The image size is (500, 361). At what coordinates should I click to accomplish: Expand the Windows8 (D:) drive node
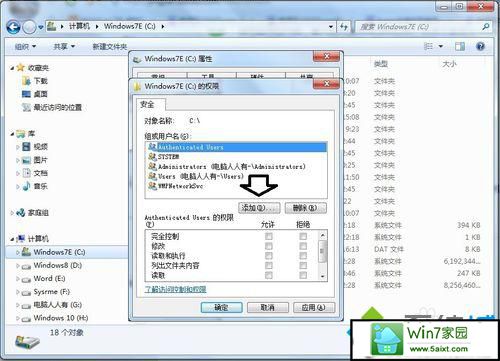click(18, 266)
